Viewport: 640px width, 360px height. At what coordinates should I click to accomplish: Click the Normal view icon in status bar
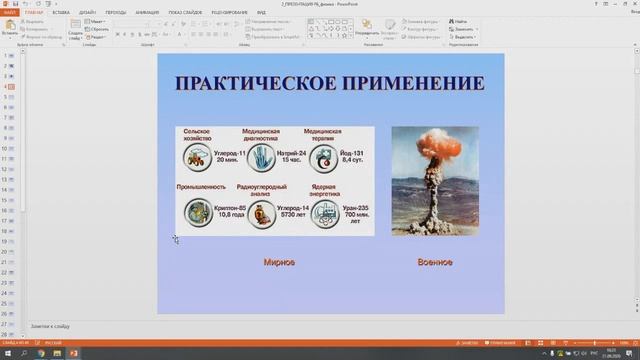tap(528, 343)
